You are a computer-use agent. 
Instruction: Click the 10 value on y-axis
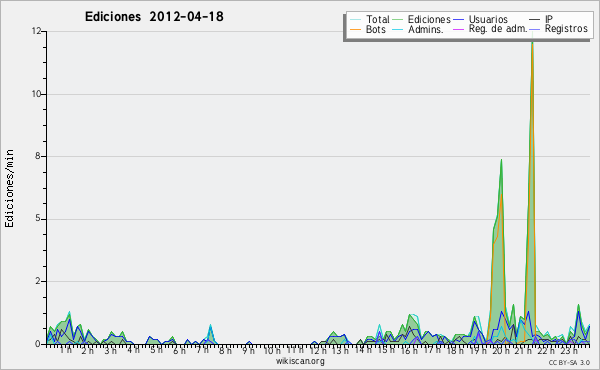[x=37, y=94]
